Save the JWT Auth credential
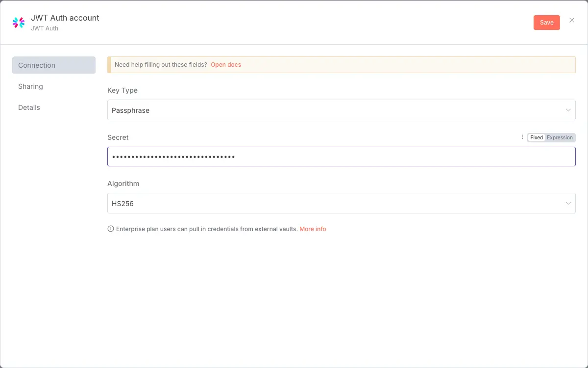 point(546,22)
